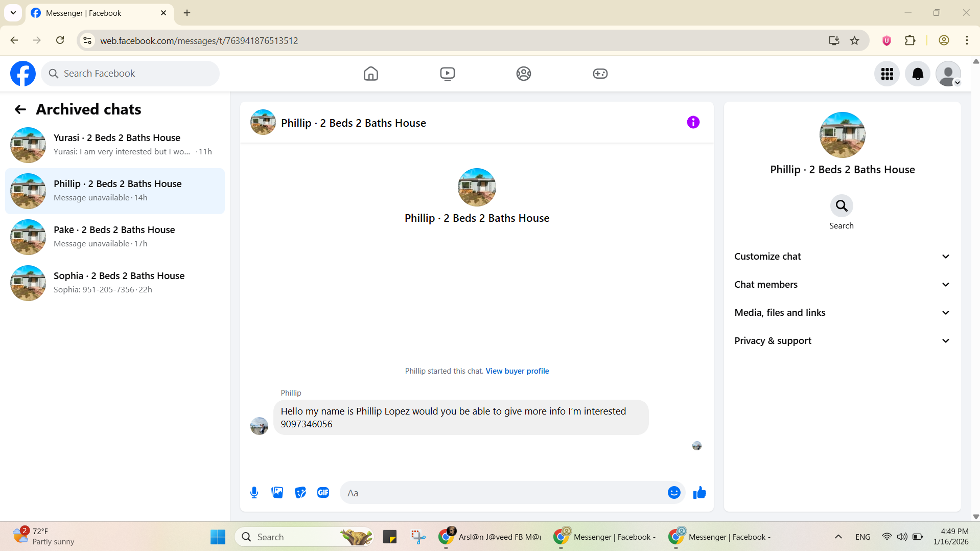Expand Chat members section
Screen dimensions: 980x551
coord(843,285)
